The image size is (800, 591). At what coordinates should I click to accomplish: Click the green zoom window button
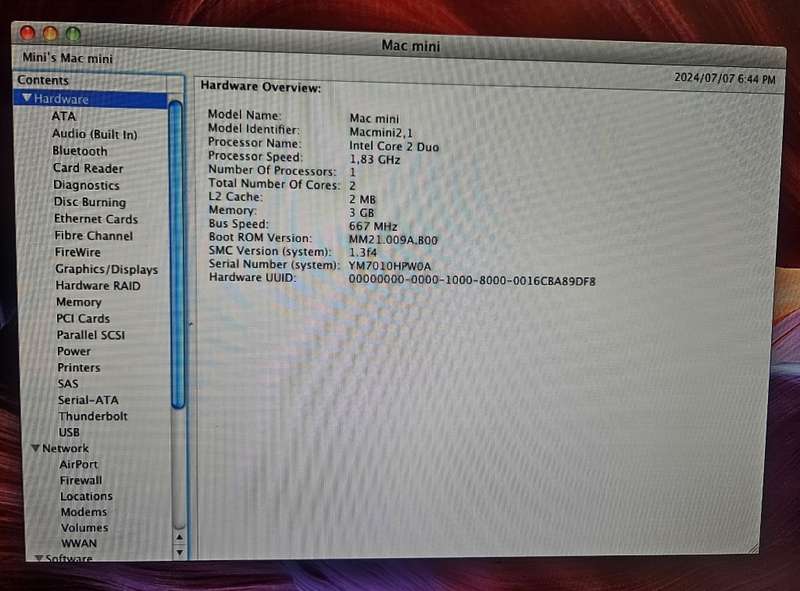pyautogui.click(x=73, y=34)
